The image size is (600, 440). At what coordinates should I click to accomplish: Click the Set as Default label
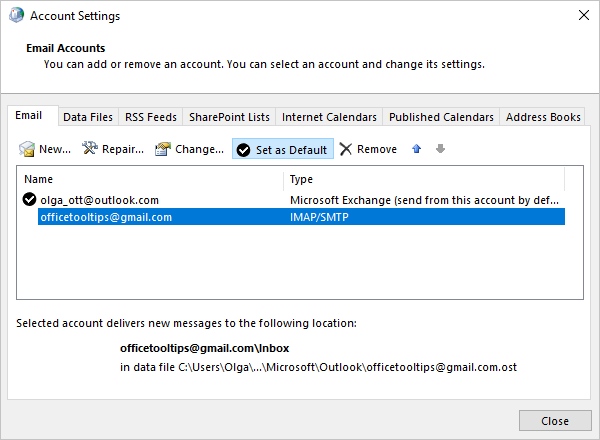(291, 150)
